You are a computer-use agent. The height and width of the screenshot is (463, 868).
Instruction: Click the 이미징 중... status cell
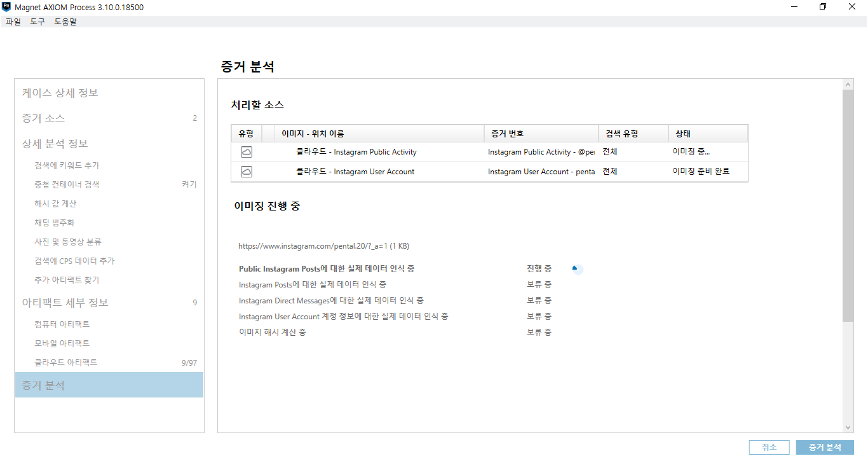point(691,152)
